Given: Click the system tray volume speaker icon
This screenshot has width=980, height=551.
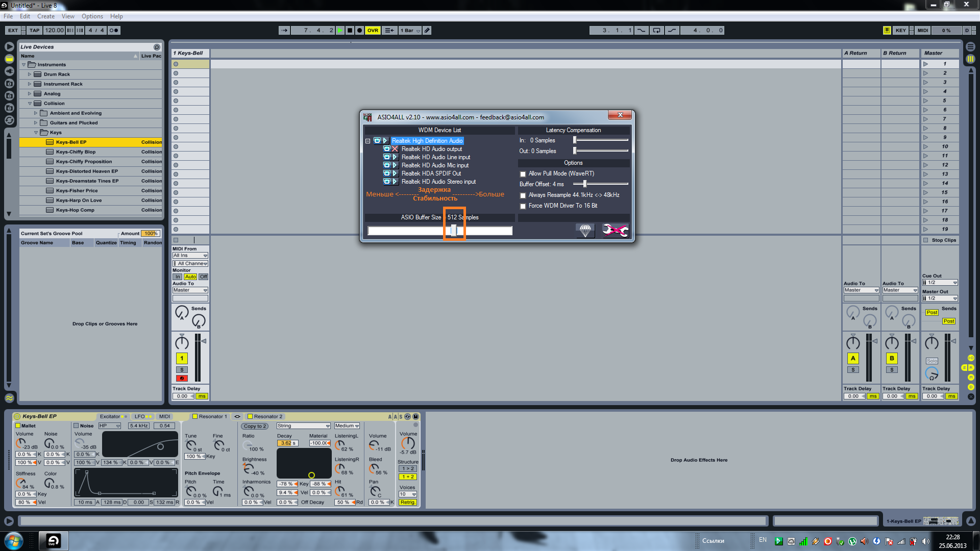Looking at the screenshot, I should pos(926,541).
